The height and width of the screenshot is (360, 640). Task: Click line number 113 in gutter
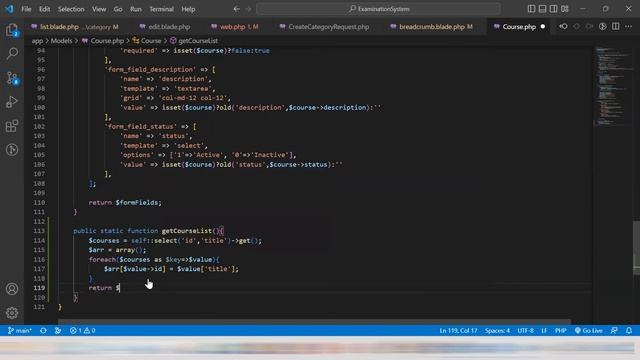[39, 231]
